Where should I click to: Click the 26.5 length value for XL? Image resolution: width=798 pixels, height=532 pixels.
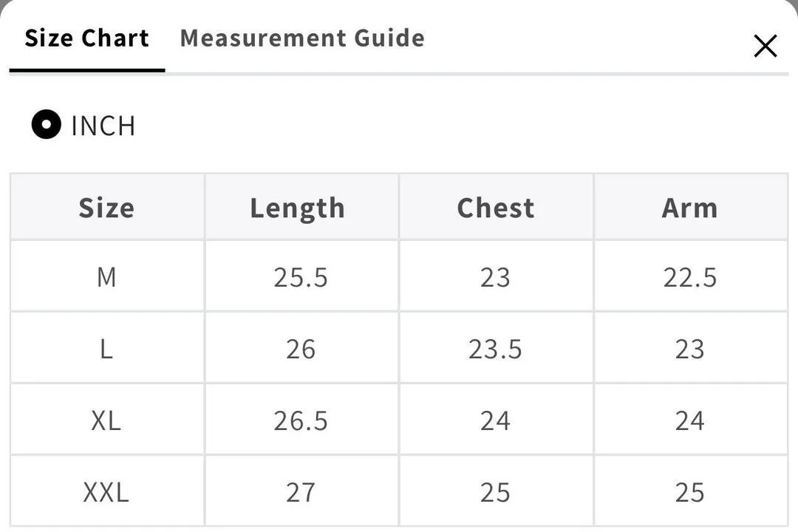pyautogui.click(x=301, y=420)
